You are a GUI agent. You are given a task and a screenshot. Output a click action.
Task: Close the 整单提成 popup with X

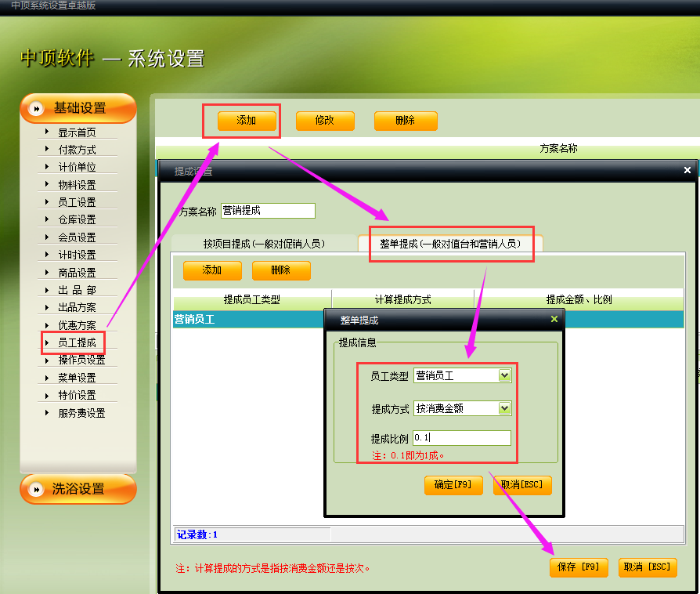pyautogui.click(x=554, y=319)
